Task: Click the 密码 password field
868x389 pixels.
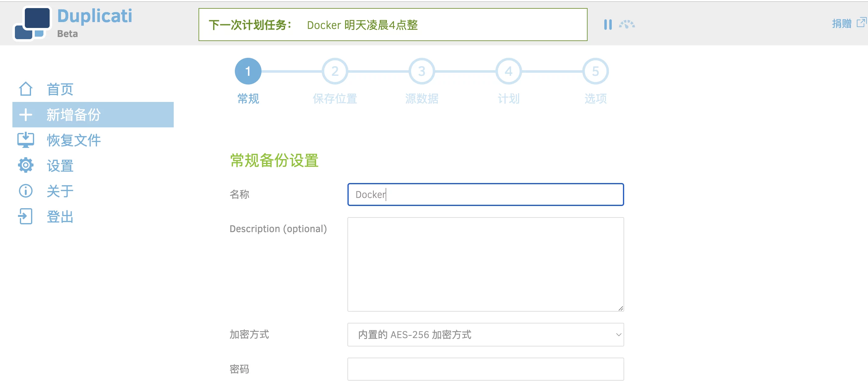Action: click(x=485, y=369)
